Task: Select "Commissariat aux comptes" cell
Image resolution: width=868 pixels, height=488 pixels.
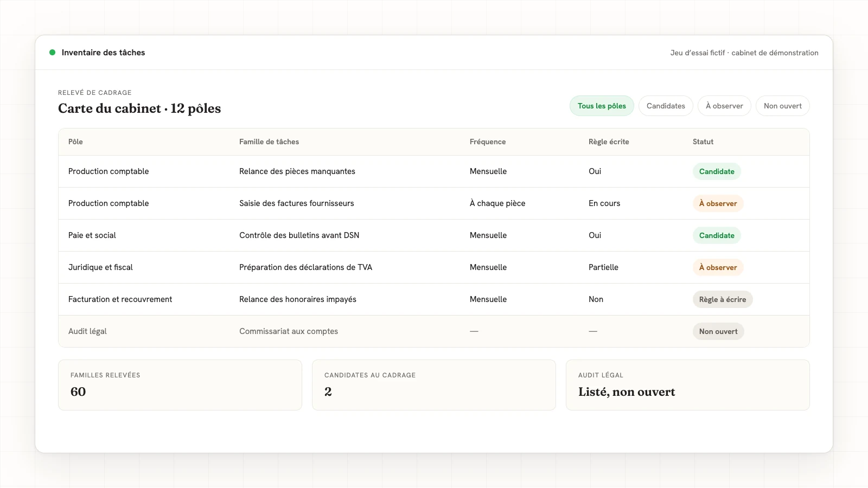Action: coord(289,331)
